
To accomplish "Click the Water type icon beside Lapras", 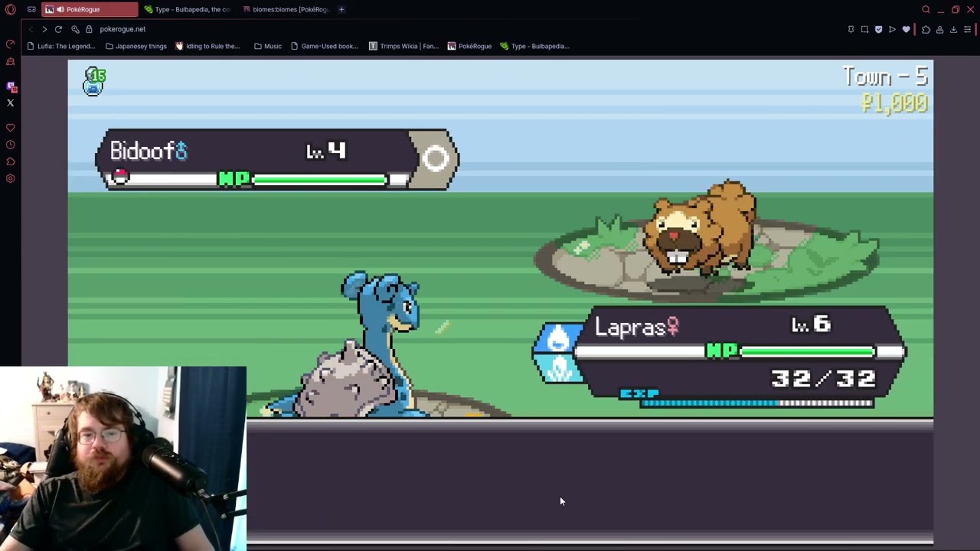I will (x=558, y=337).
